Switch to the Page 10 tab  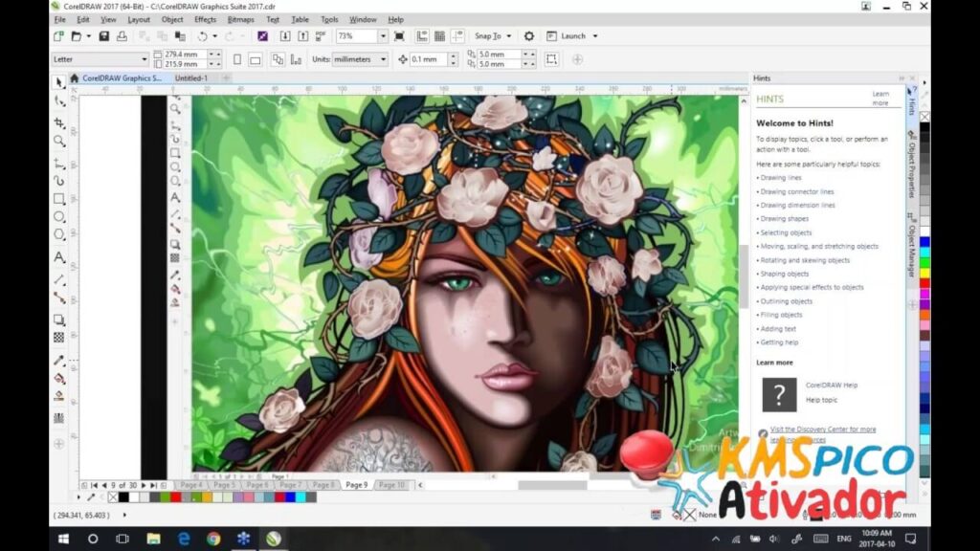coord(391,485)
